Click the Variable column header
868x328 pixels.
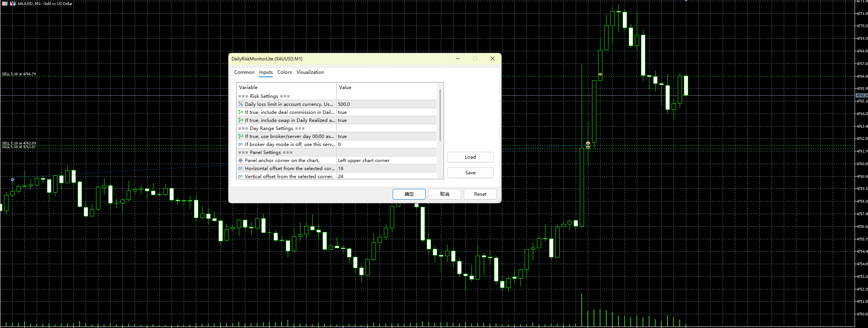[x=287, y=88]
